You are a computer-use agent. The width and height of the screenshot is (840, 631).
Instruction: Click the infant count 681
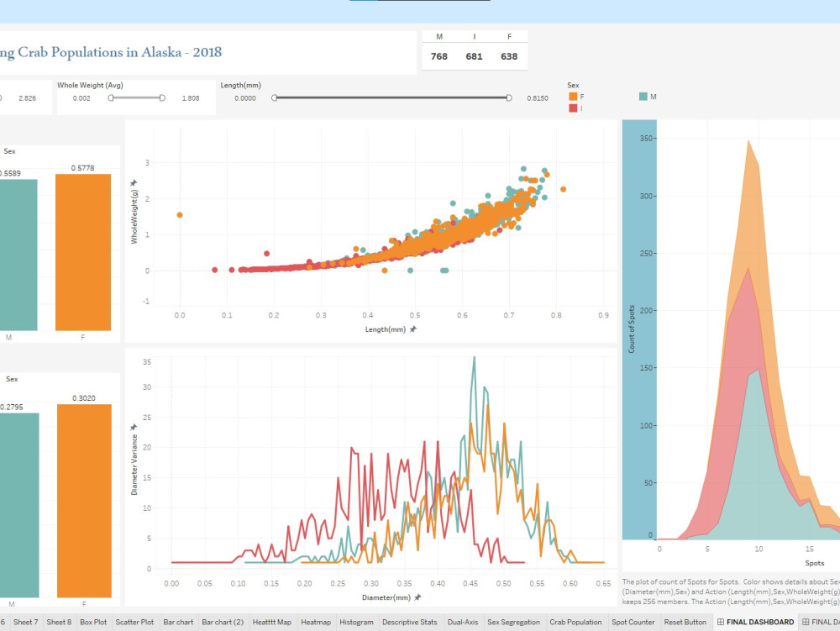click(x=474, y=56)
